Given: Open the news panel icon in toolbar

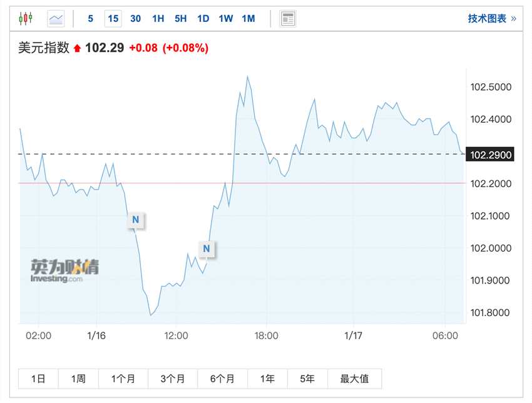Looking at the screenshot, I should click(288, 19).
